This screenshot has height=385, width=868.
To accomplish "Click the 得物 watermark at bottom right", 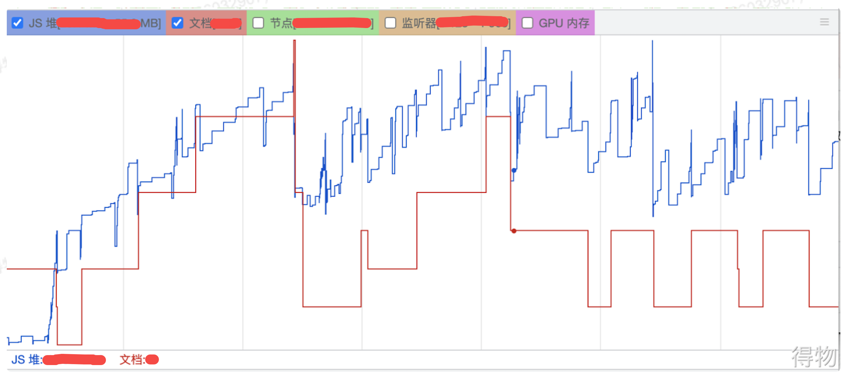I will [x=813, y=356].
